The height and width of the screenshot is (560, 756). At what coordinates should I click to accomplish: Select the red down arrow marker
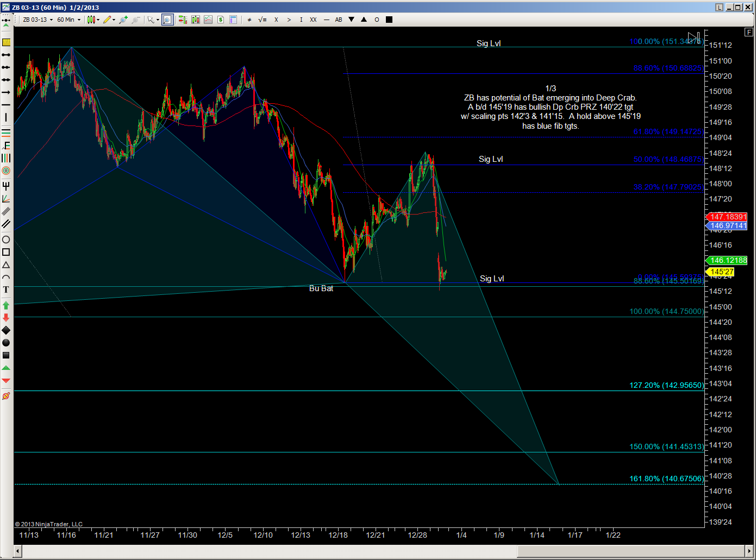point(6,318)
